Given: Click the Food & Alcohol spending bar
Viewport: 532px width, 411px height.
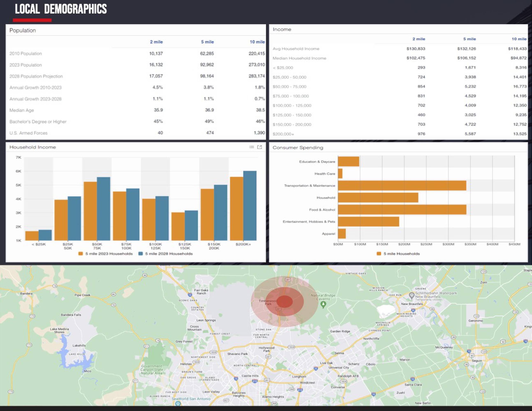Looking at the screenshot, I should point(402,210).
